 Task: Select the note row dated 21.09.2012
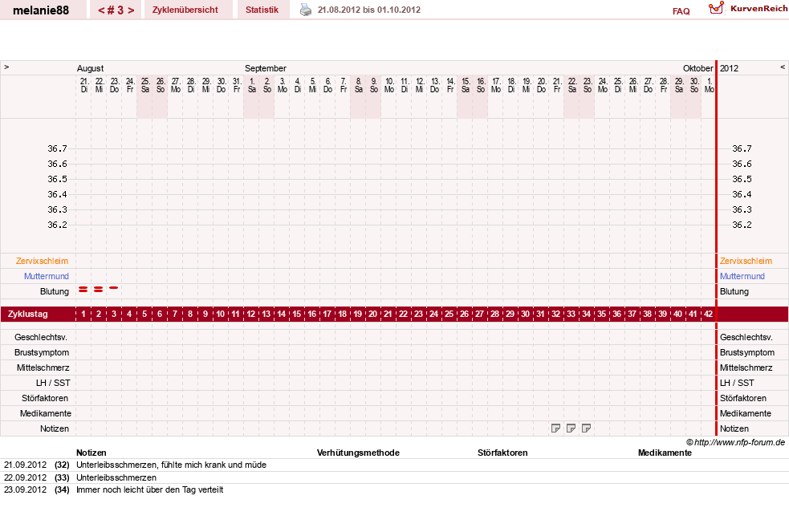395,465
